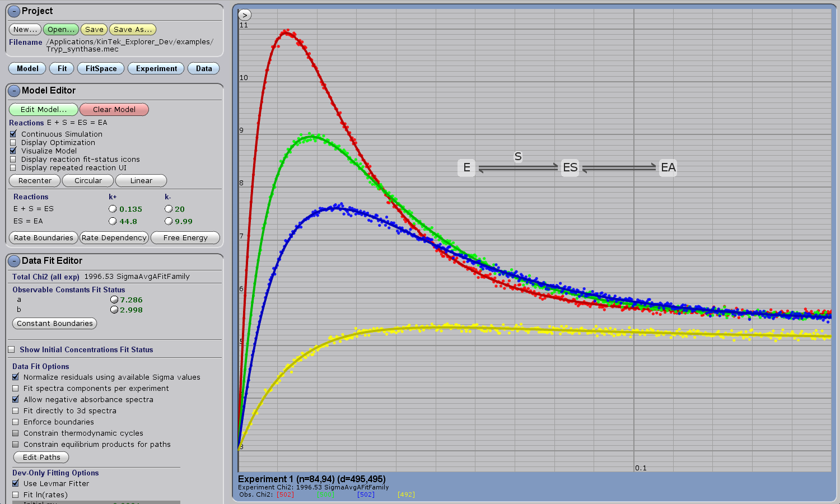The width and height of the screenshot is (840, 504).
Task: Switch to the Fit tab
Action: (x=62, y=68)
